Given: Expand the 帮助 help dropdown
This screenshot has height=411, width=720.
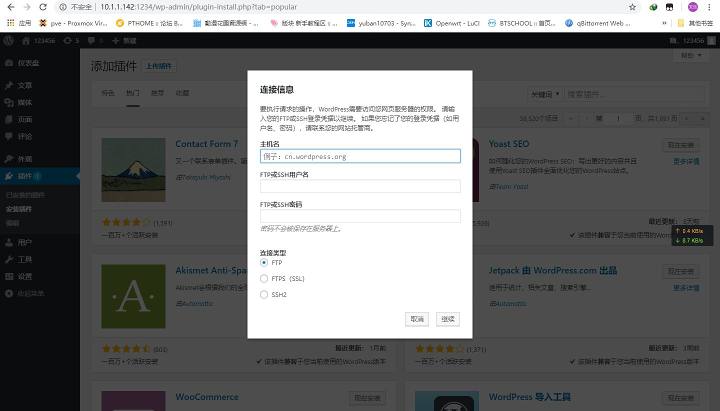Looking at the screenshot, I should tap(691, 56).
